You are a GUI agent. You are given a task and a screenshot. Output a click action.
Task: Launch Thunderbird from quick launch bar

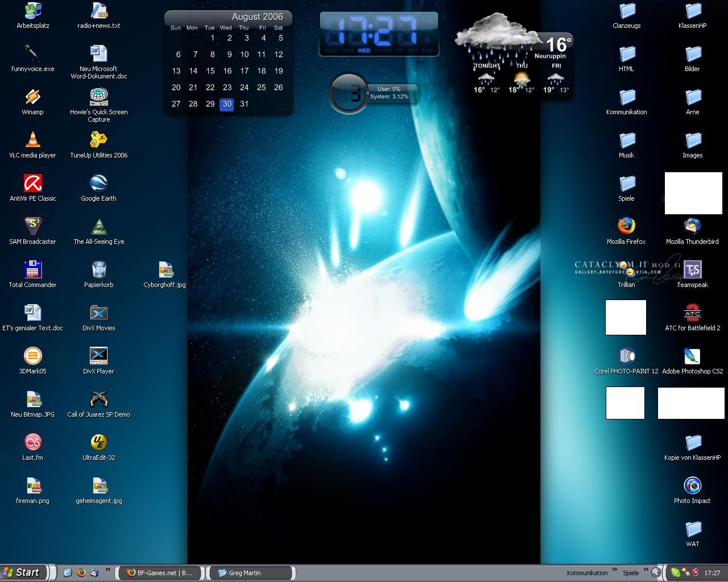(x=94, y=573)
